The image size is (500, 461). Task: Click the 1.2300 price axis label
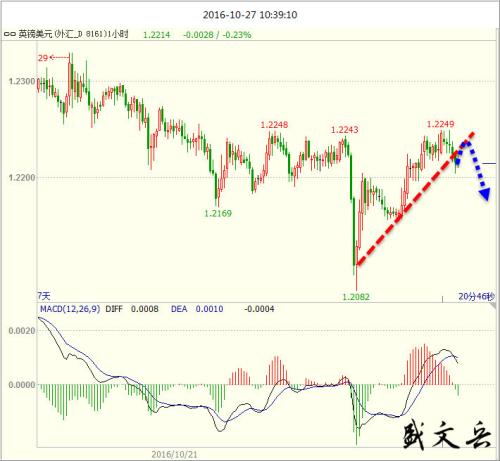[22, 81]
